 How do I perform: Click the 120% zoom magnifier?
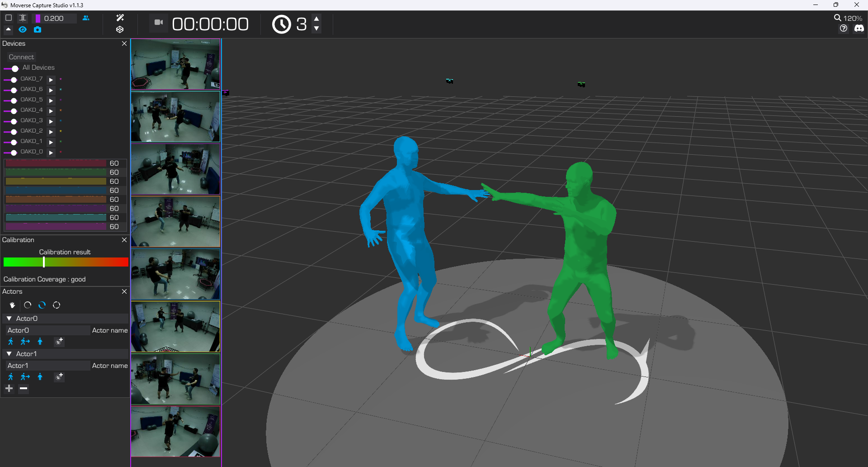click(x=838, y=18)
